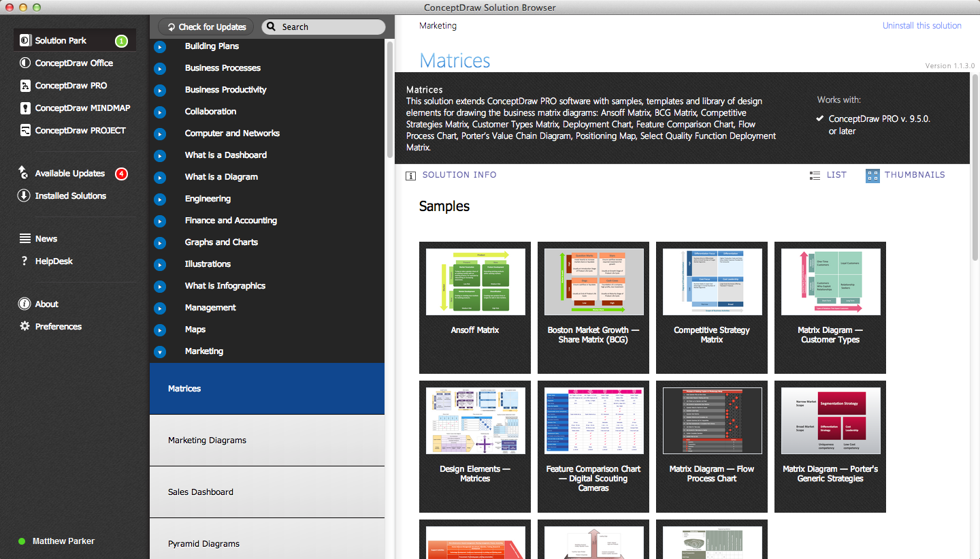Open Porter's Generic Strategies sample
This screenshot has height=559, width=980.
(x=830, y=447)
